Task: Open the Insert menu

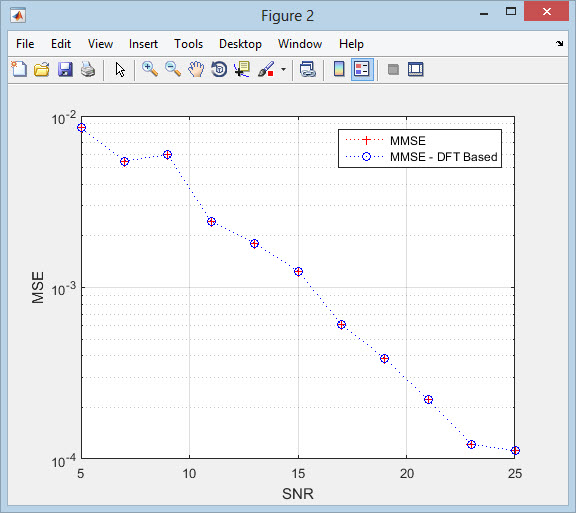Action: [143, 44]
